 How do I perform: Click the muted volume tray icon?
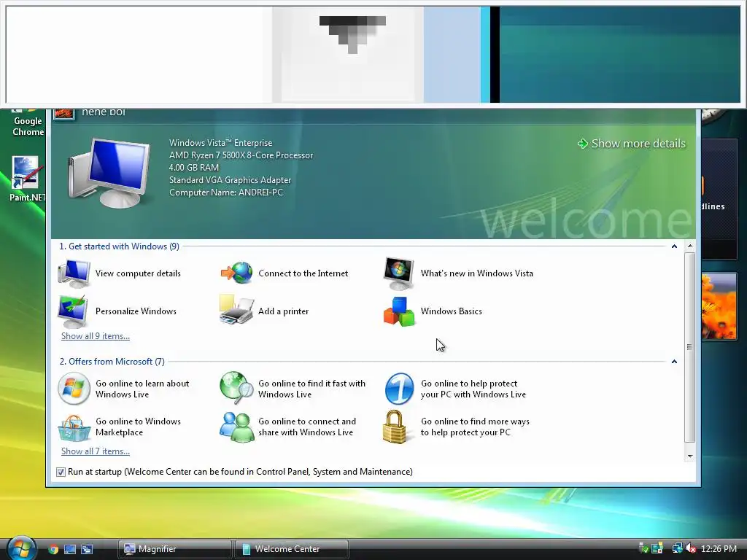(x=692, y=548)
